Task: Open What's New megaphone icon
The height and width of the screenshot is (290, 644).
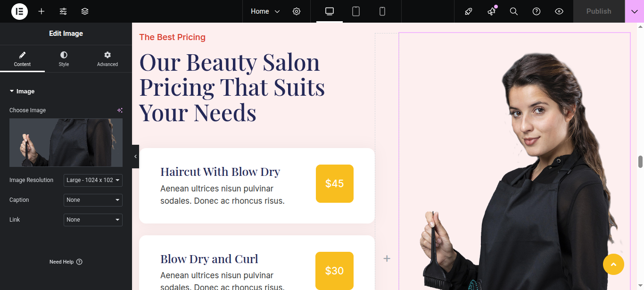Action: [x=491, y=11]
